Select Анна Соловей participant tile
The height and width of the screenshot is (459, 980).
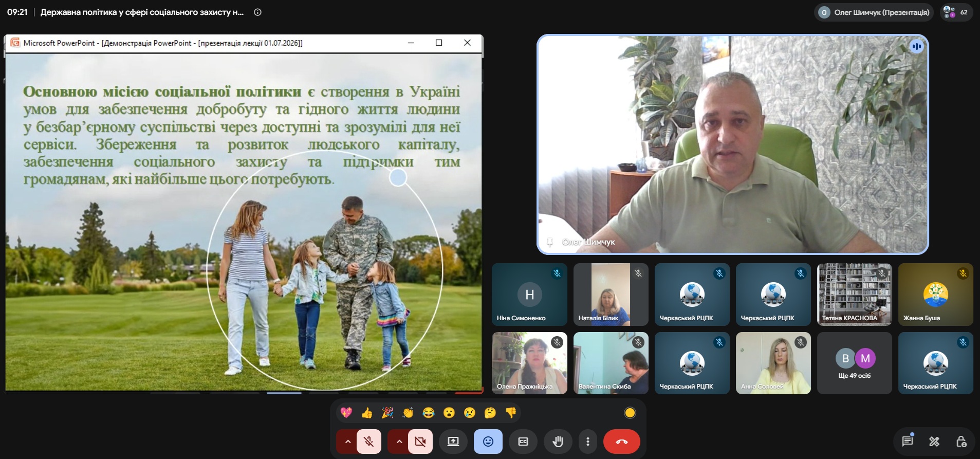click(773, 363)
